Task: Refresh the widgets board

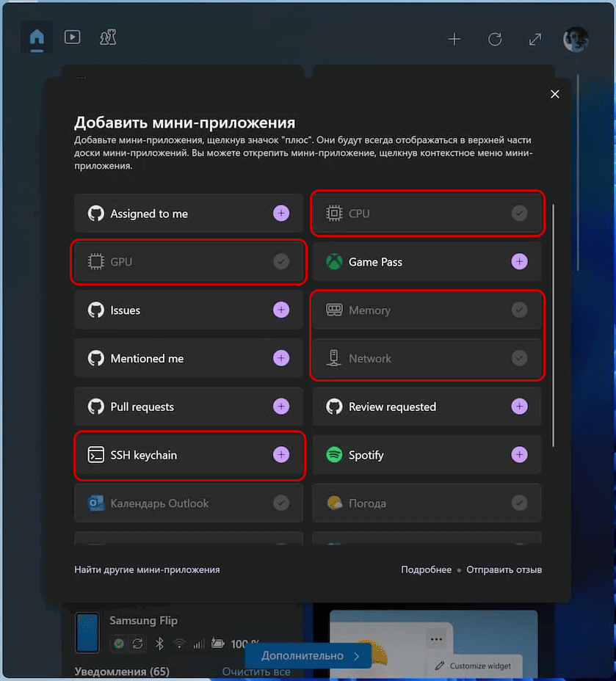Action: point(495,40)
